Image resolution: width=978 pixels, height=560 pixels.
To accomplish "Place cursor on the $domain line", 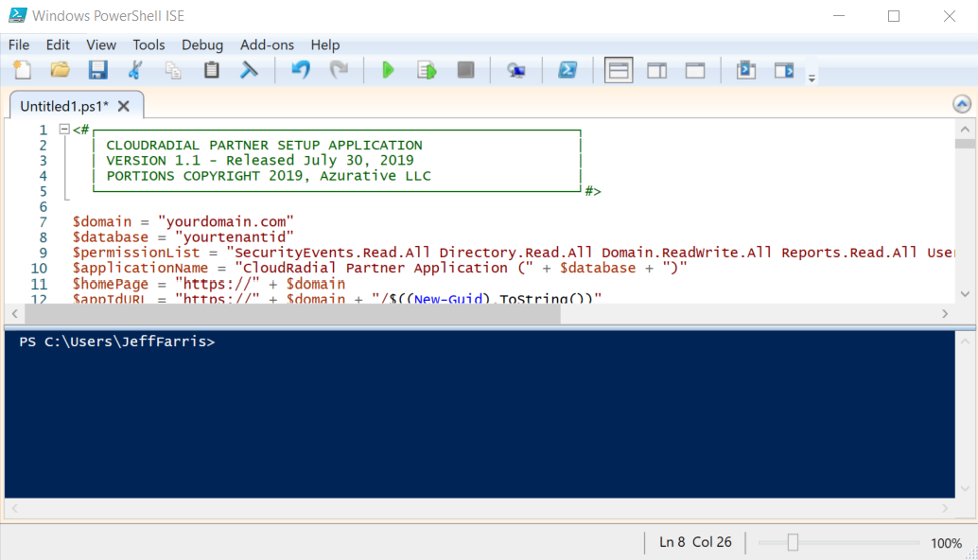I will 183,222.
